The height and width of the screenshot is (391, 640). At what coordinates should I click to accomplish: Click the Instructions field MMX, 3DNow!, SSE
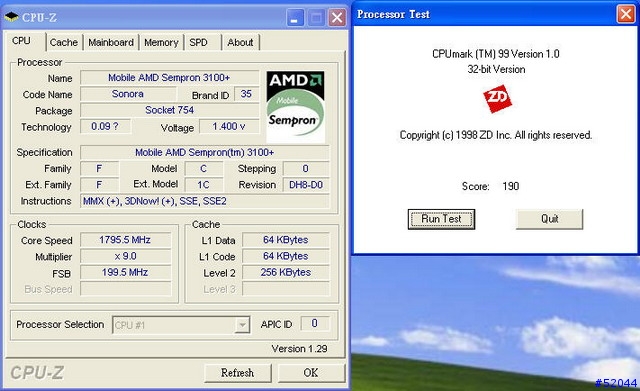(x=205, y=201)
